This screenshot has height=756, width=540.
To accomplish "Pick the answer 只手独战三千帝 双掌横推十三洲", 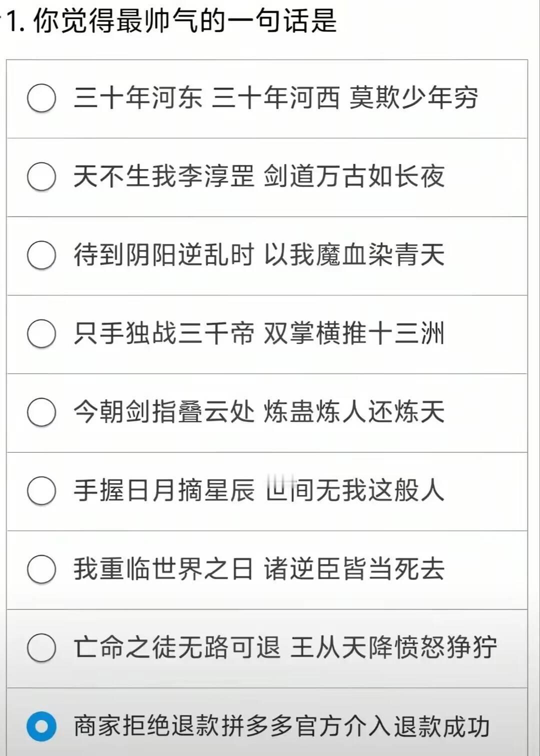I will tap(42, 334).
